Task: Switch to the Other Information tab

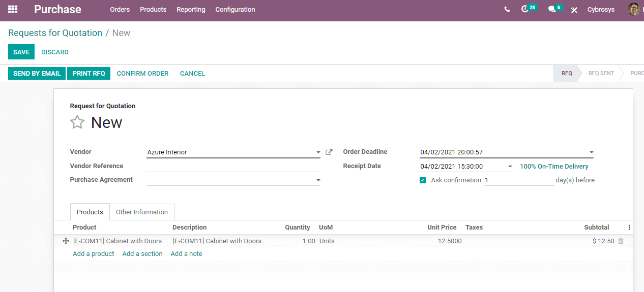Action: click(x=142, y=212)
